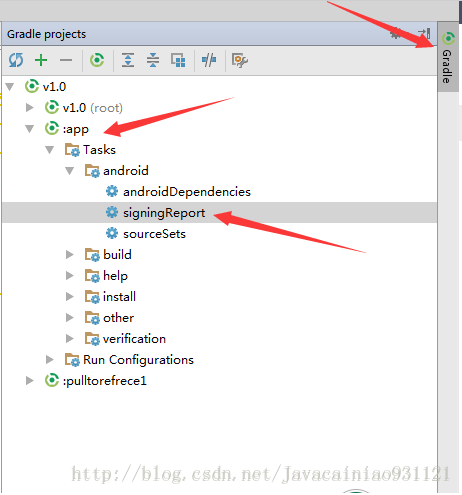This screenshot has width=462, height=495.
Task: Hide the Gradle projects panel
Action: click(424, 33)
